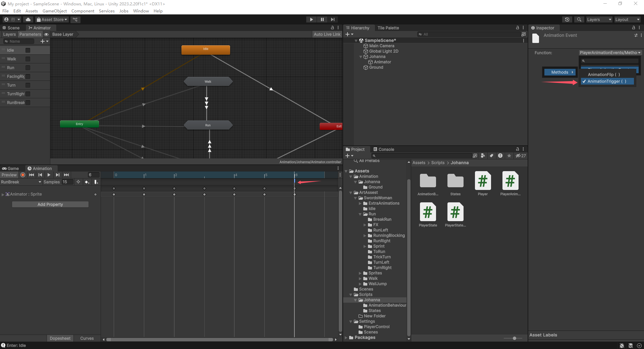The height and width of the screenshot is (349, 644).
Task: Toggle hidden packages visibility showing 27
Action: (x=521, y=156)
